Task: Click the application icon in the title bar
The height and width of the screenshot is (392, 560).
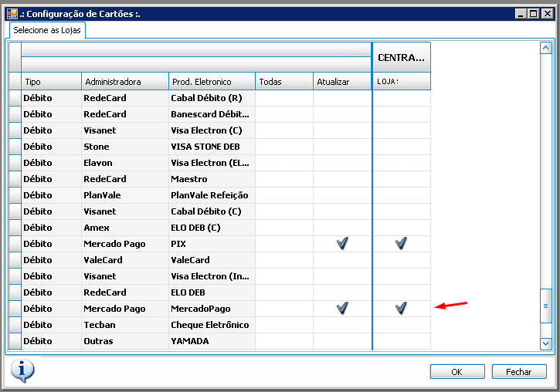Action: coord(12,14)
